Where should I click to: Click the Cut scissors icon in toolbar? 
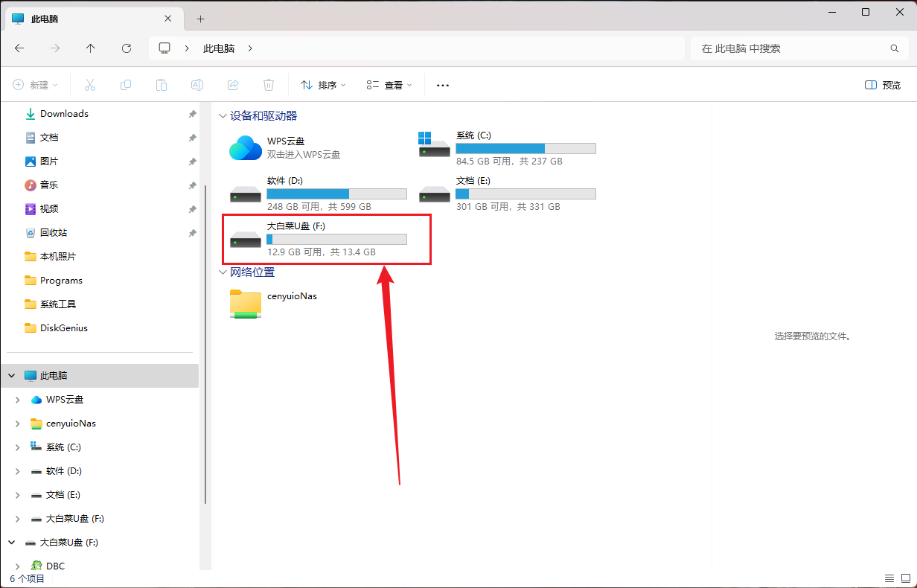click(90, 85)
